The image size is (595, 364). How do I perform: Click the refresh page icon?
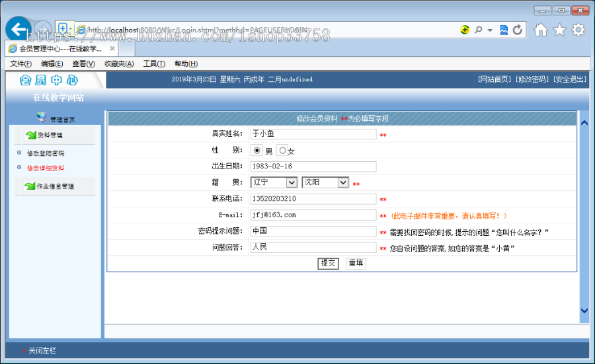[x=517, y=30]
